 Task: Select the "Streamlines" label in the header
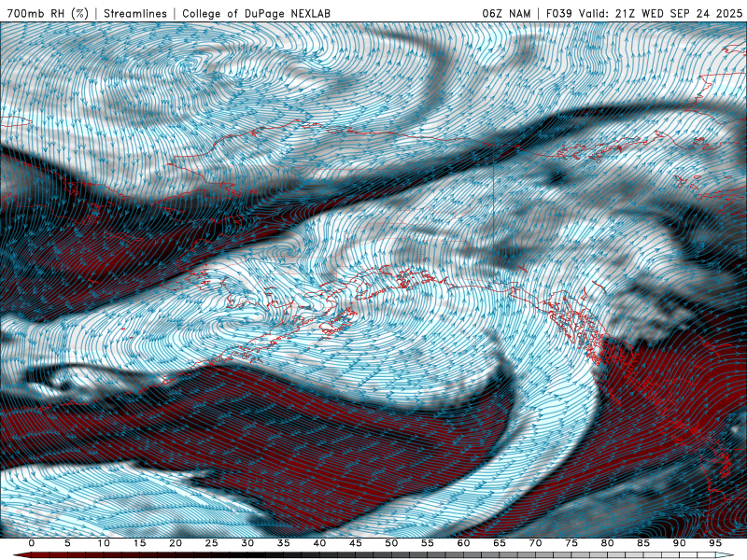[x=135, y=14]
